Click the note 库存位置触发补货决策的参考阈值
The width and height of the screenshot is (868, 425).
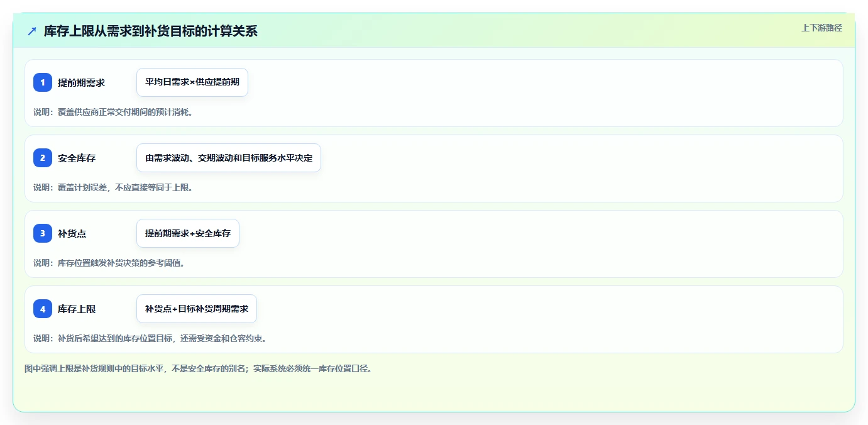pyautogui.click(x=109, y=263)
